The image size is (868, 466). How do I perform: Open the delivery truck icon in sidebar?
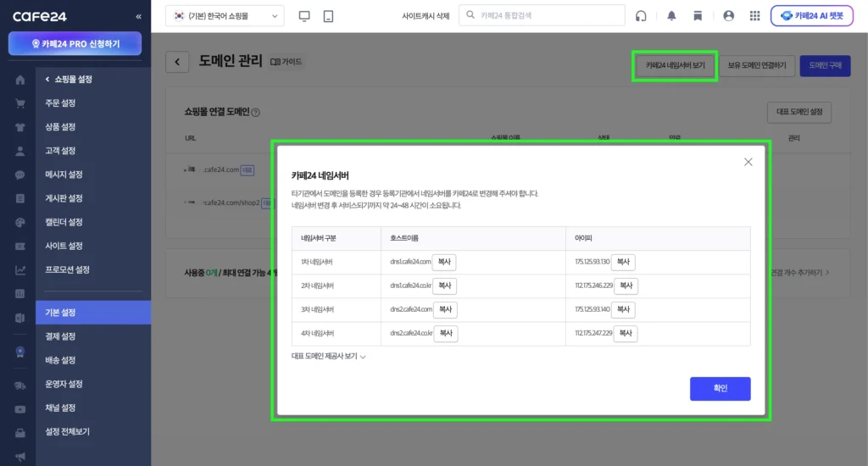point(20,386)
